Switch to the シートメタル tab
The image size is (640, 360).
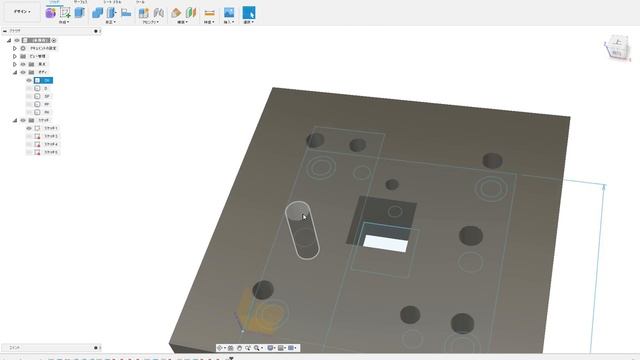pos(112,2)
